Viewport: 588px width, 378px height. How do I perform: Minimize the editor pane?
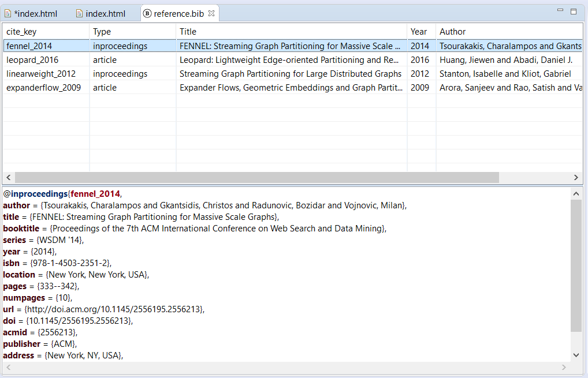(560, 11)
